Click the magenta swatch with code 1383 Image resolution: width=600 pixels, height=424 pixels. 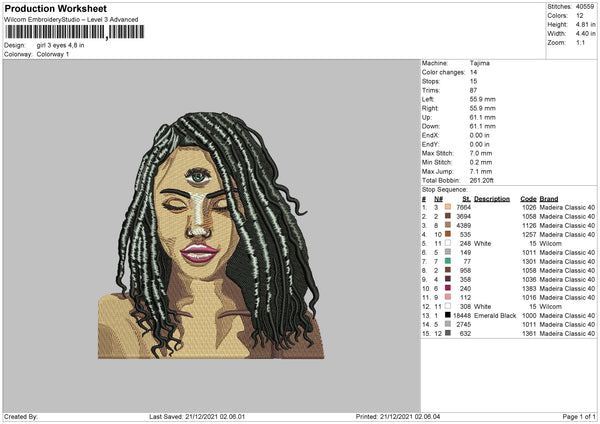448,288
